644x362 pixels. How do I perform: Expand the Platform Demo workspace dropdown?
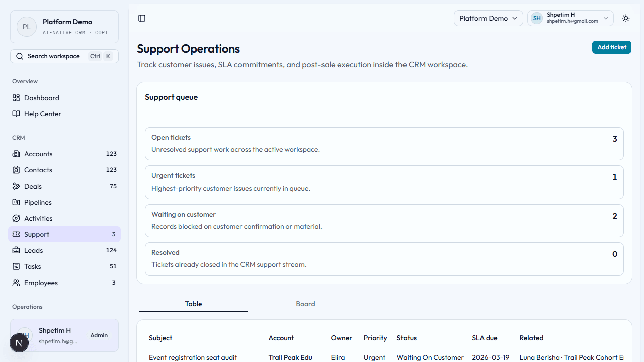click(488, 18)
